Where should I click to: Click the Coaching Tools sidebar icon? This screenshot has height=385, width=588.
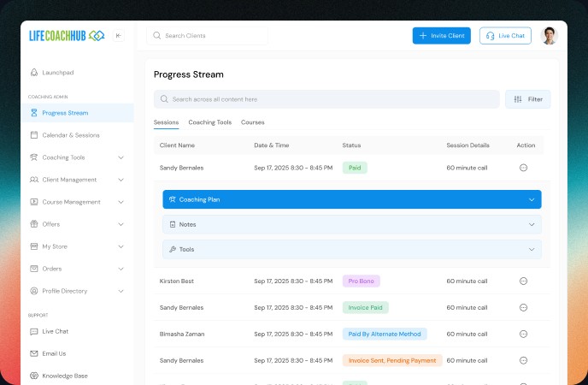[x=34, y=157]
